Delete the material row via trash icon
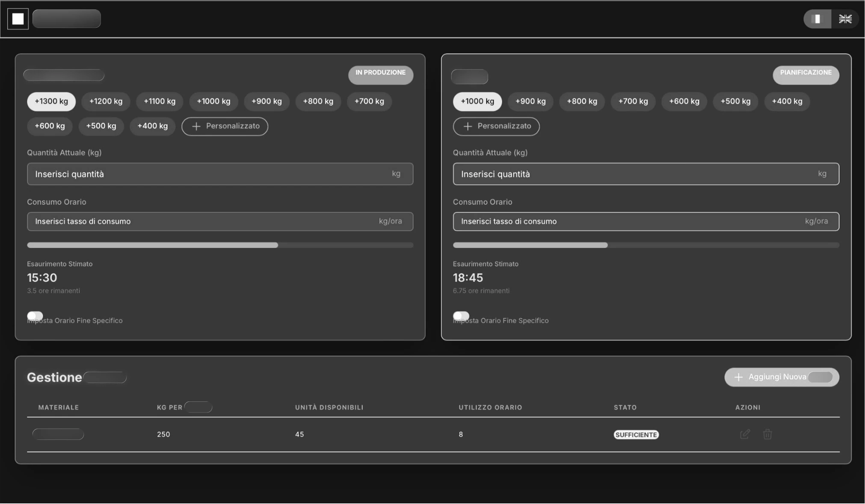The image size is (865, 504). (x=767, y=434)
